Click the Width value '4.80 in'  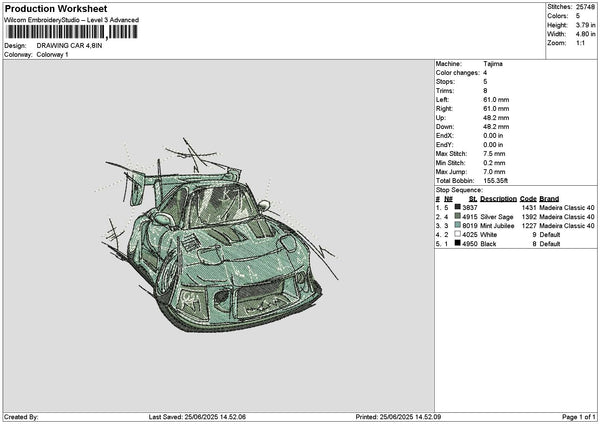[586, 34]
